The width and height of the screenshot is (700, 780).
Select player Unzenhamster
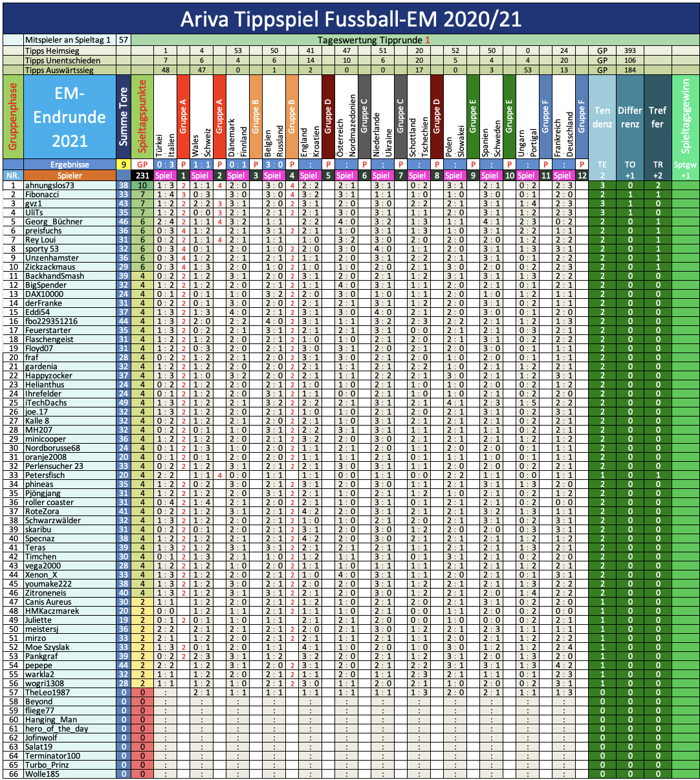70,258
